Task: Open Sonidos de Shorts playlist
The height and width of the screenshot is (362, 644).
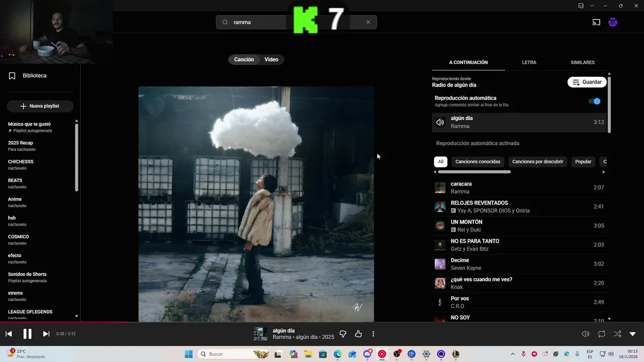Action: point(27,277)
